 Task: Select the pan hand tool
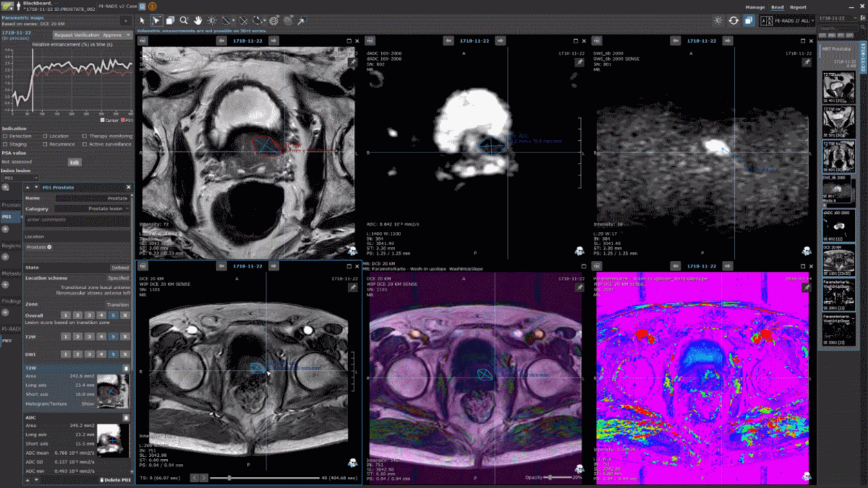coord(197,21)
